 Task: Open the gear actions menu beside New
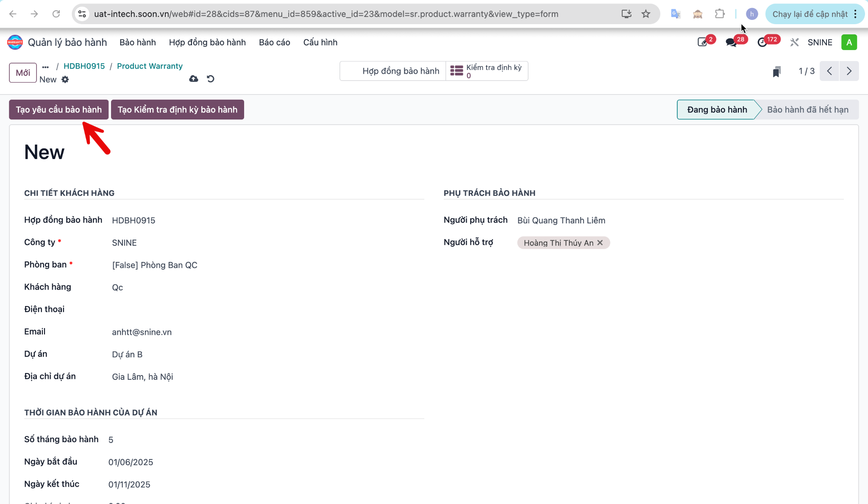coord(65,79)
